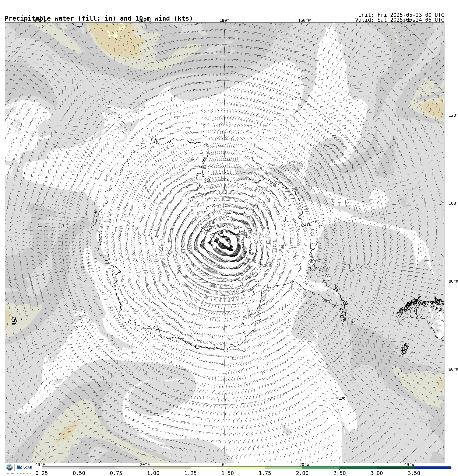Pick the tan 1.00–1.25 colorbar segment
This screenshot has height=476, width=458.
(172, 468)
